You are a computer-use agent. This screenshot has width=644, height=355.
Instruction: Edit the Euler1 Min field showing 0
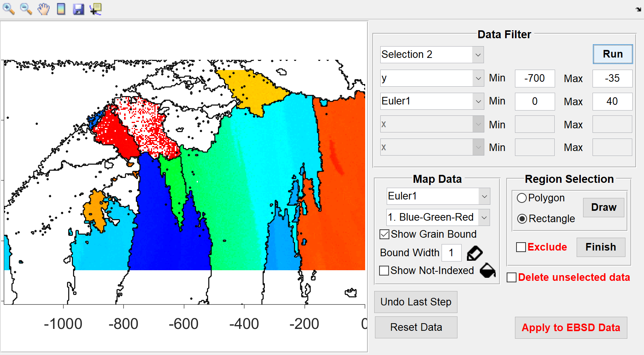click(x=535, y=101)
